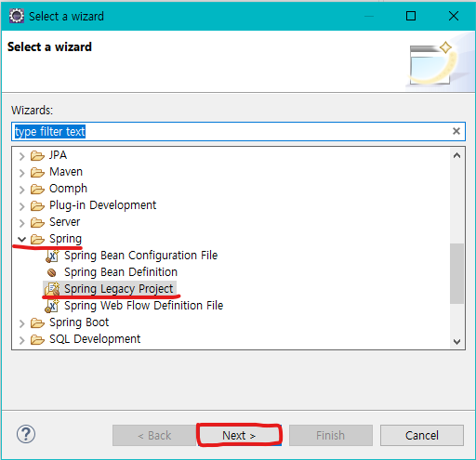Click the Back button
Viewport: 476px width, 460px height.
pyautogui.click(x=154, y=435)
